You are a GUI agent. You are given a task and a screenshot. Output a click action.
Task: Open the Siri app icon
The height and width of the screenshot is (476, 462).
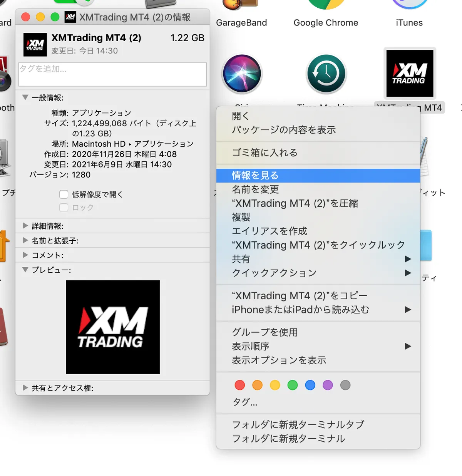(x=242, y=74)
